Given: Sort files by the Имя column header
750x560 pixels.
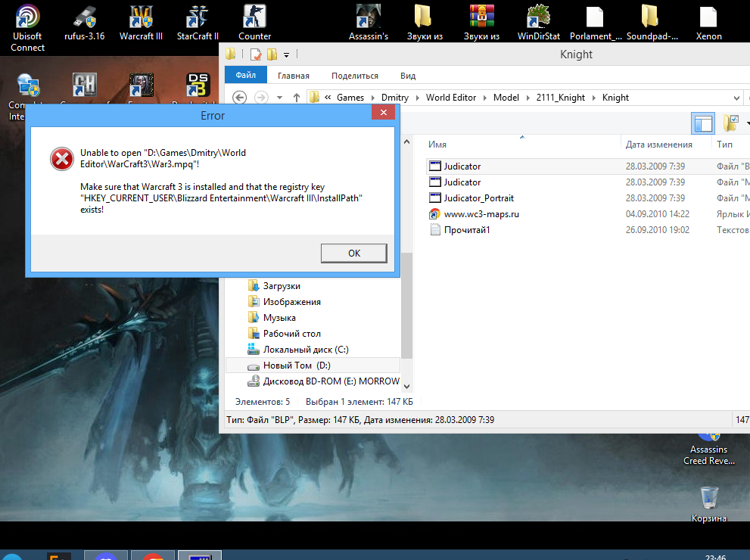Looking at the screenshot, I should (x=523, y=145).
